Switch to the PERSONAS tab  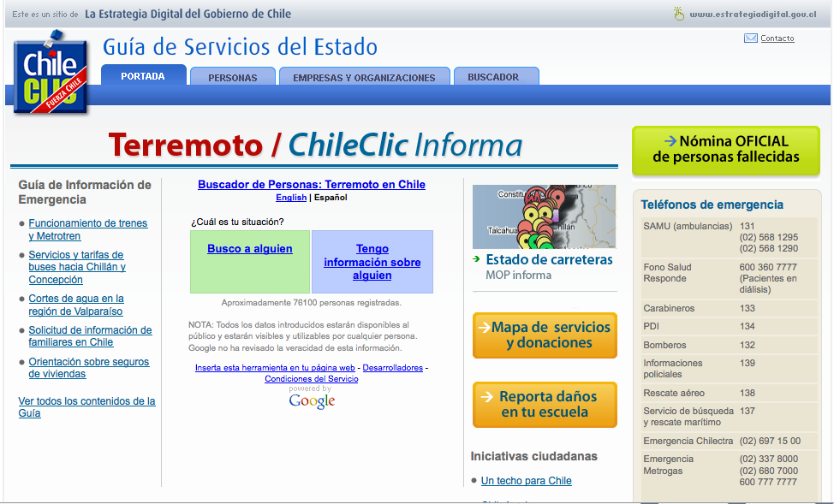tap(233, 76)
